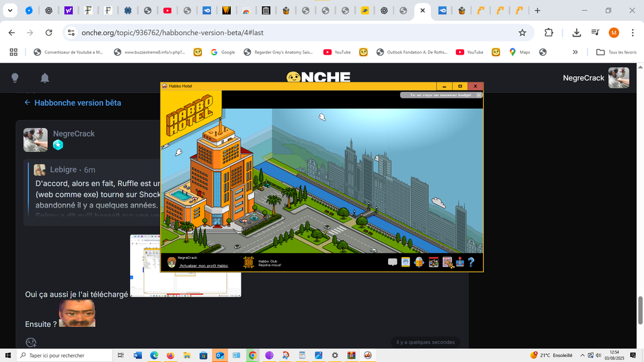Viewport: 644px width, 362px height.
Task: Switch to the YouTube browser tab
Action: [x=167, y=11]
